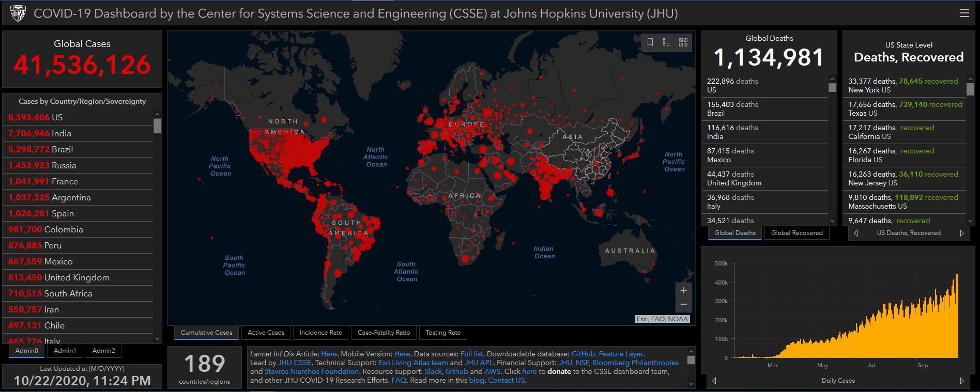980x392 pixels.
Task: Select Brazil in the cases list
Action: (78, 149)
